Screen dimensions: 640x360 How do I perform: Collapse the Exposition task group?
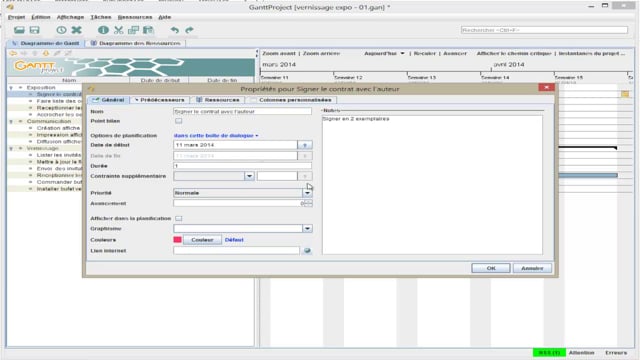pyautogui.click(x=11, y=87)
